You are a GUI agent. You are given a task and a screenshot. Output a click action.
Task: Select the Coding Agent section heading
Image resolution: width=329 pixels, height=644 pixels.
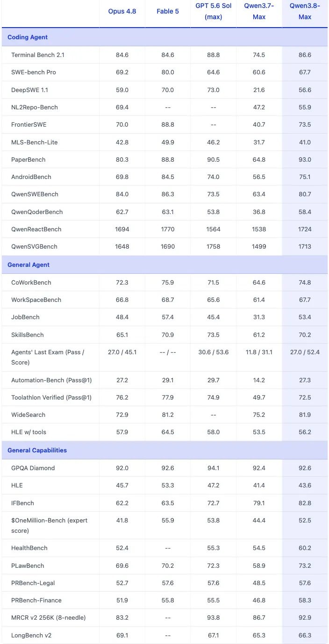pos(28,37)
